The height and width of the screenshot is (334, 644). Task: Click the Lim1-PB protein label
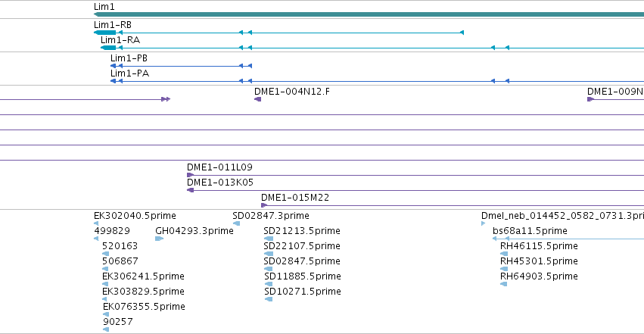(x=129, y=58)
